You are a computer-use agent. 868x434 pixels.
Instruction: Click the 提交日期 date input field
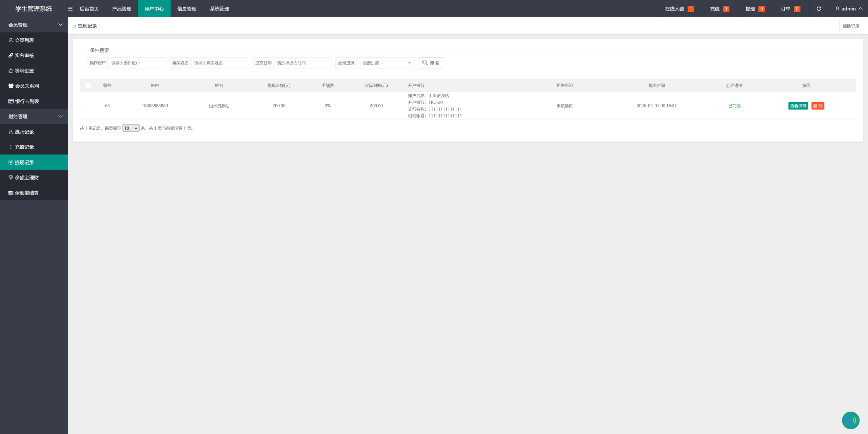coord(302,63)
